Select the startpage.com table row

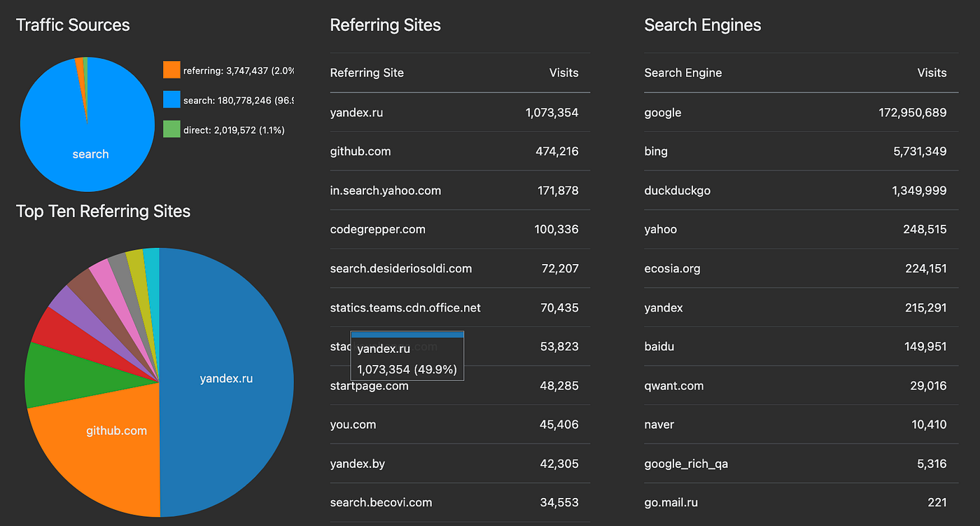[460, 385]
